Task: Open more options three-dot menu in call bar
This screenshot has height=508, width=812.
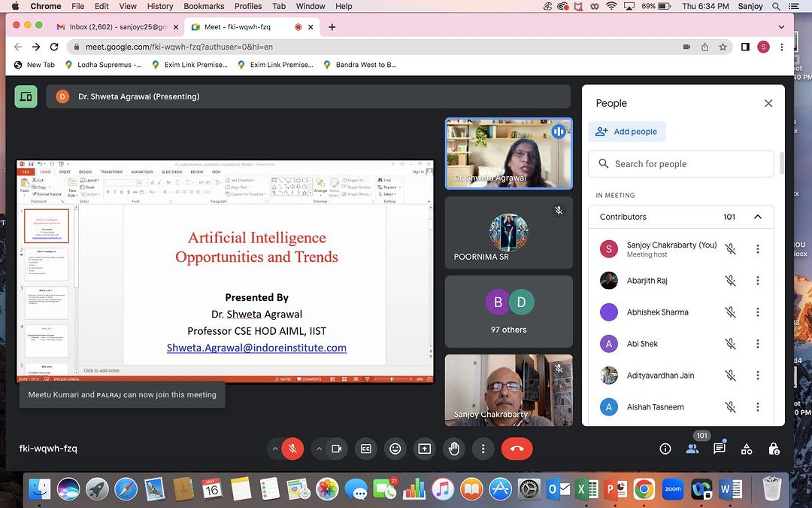Action: pyautogui.click(x=483, y=449)
